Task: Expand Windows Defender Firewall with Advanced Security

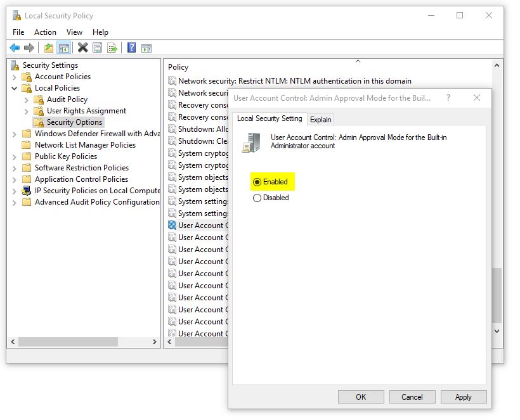Action: pyautogui.click(x=14, y=133)
